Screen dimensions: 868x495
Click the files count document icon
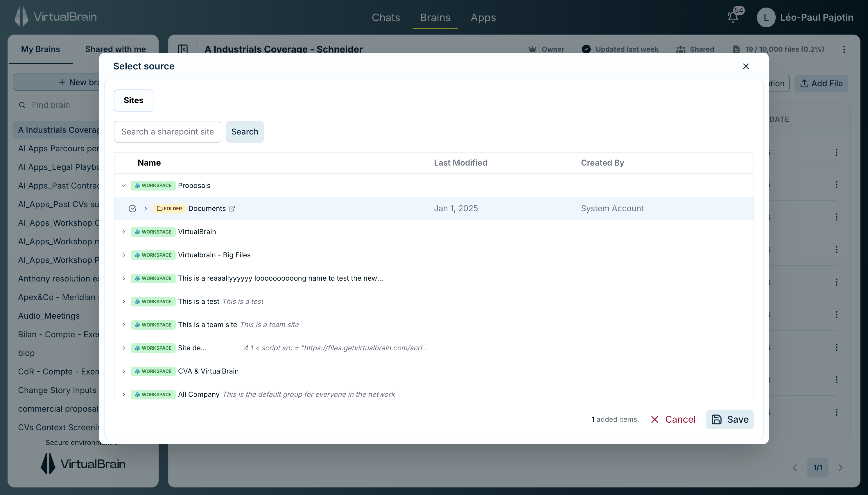pos(736,49)
